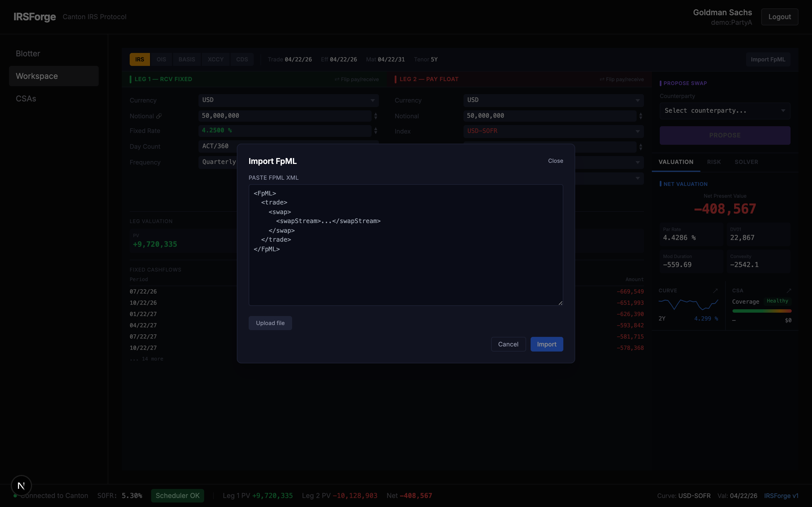812x507 pixels.
Task: Switch to the RISK tab
Action: tap(714, 162)
